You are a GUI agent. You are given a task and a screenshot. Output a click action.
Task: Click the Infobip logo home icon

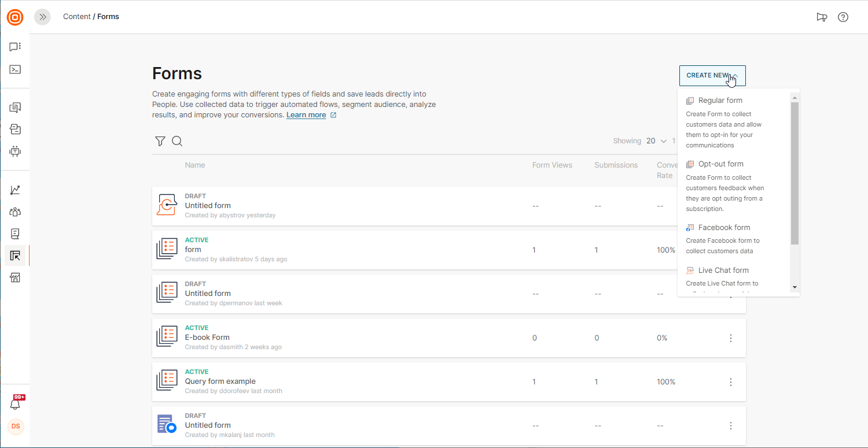(15, 17)
